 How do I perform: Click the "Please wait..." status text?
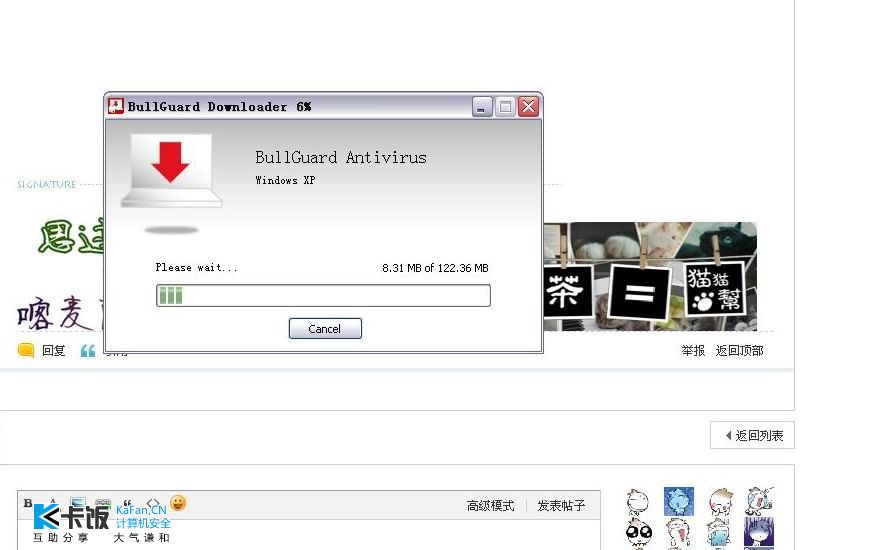[196, 268]
